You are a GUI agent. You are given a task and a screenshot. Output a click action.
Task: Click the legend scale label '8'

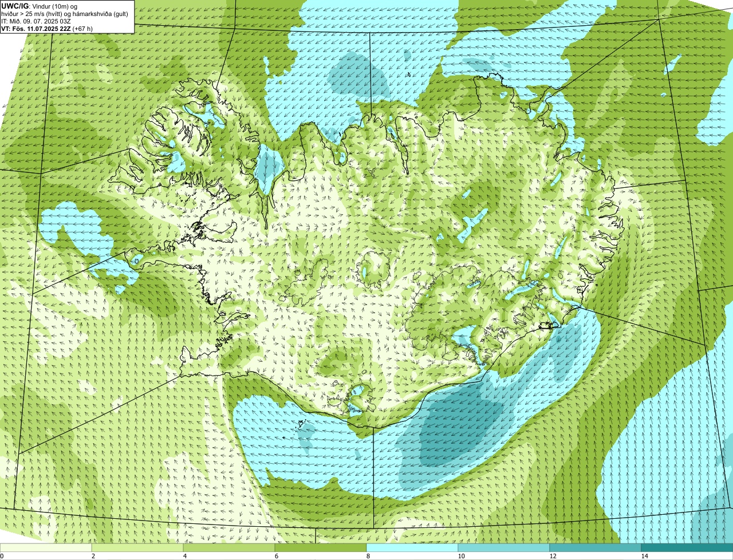tap(368, 556)
